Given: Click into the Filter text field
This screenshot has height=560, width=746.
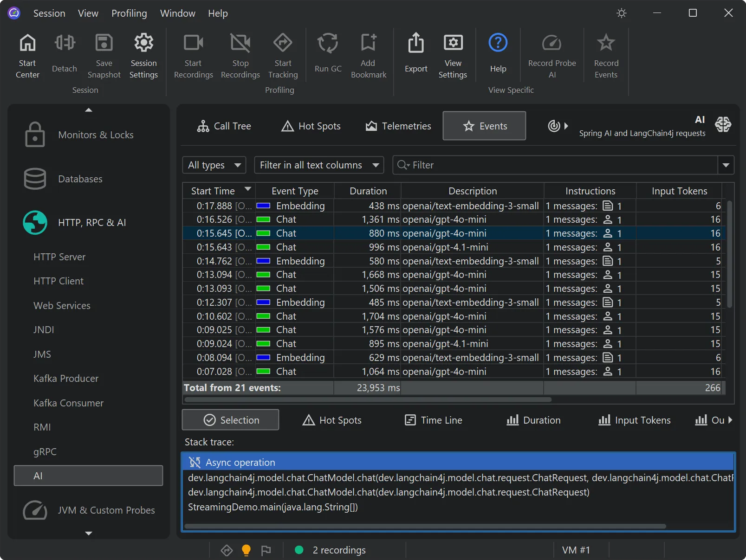Looking at the screenshot, I should click(555, 165).
